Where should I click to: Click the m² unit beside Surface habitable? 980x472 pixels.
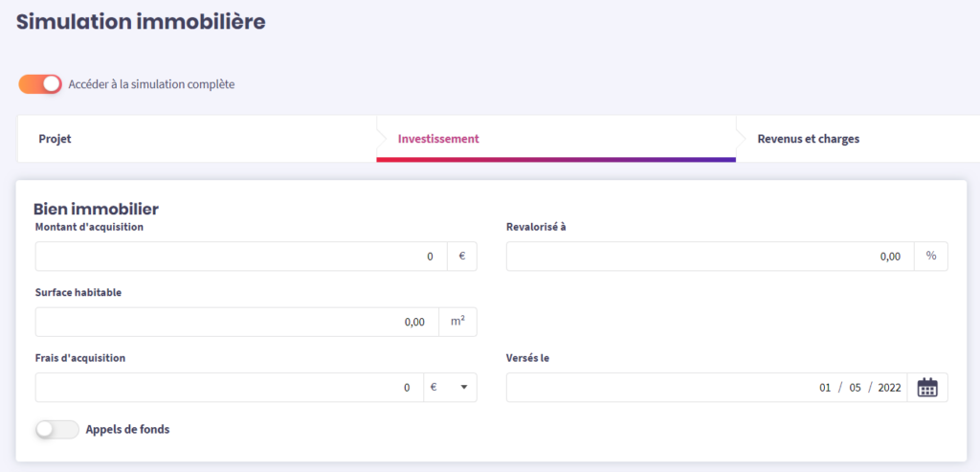tap(457, 322)
